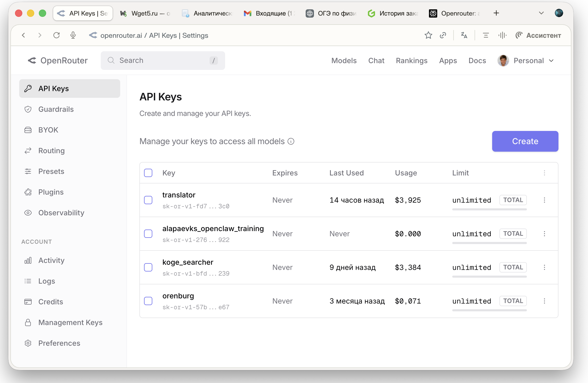Viewport: 588px width, 383px height.
Task: Open the Preferences page
Action: tap(70, 343)
